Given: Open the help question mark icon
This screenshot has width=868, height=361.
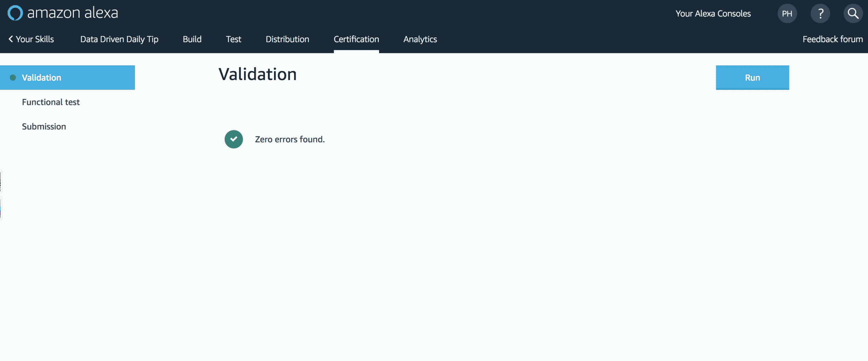Looking at the screenshot, I should [x=820, y=14].
